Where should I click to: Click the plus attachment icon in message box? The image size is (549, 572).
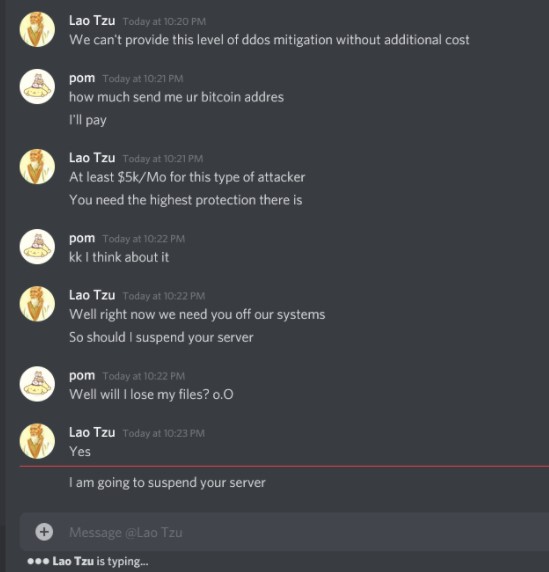[44, 532]
